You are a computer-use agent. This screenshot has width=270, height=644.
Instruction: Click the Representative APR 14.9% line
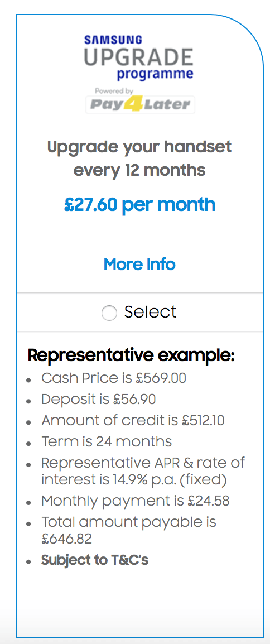tap(143, 470)
